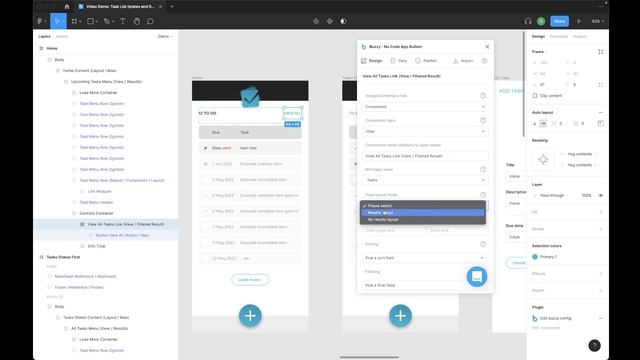Select the Hand tool
Image resolution: width=640 pixels, height=360 pixels.
(x=137, y=21)
